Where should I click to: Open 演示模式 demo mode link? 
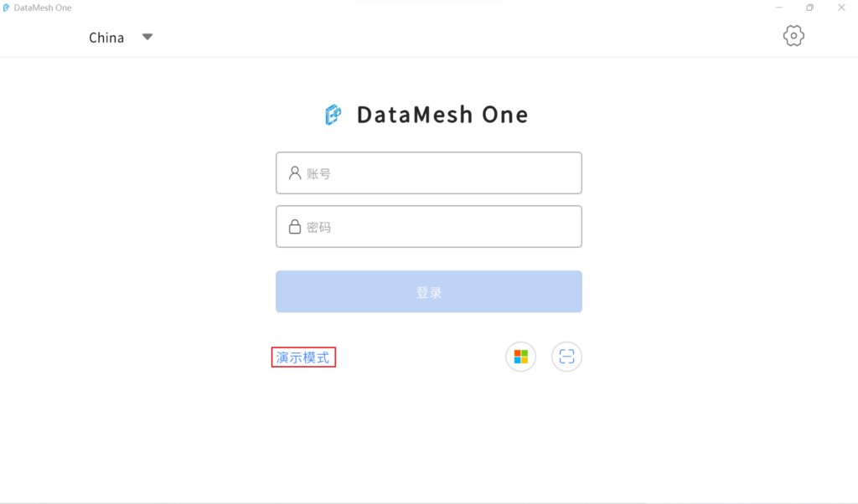(x=302, y=357)
